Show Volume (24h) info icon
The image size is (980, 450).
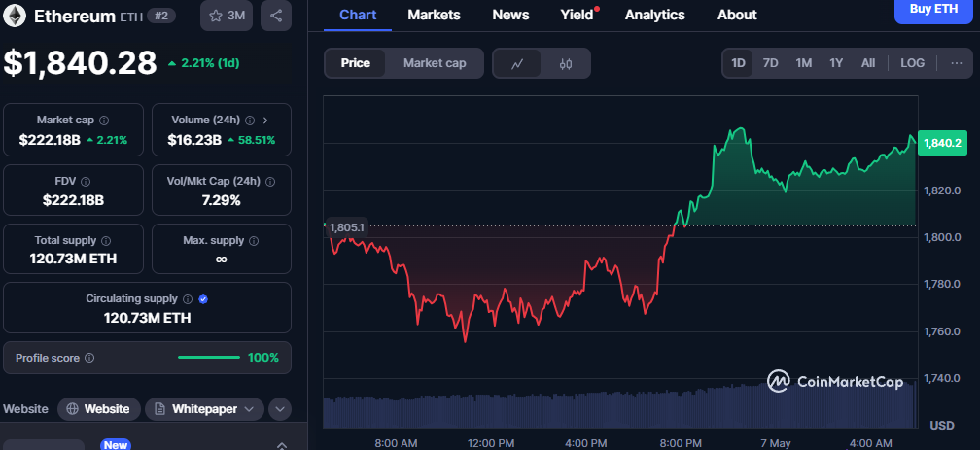[x=250, y=120]
